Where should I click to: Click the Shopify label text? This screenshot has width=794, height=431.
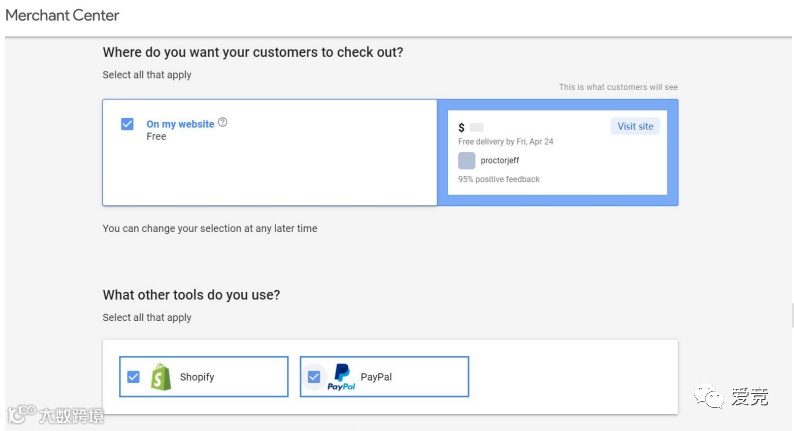tap(197, 377)
